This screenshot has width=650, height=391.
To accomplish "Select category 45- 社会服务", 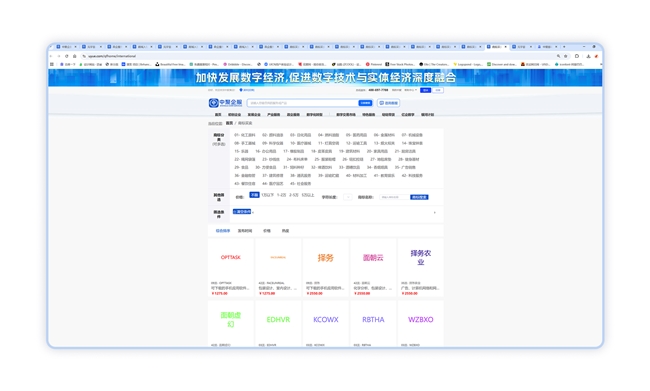I will click(301, 184).
